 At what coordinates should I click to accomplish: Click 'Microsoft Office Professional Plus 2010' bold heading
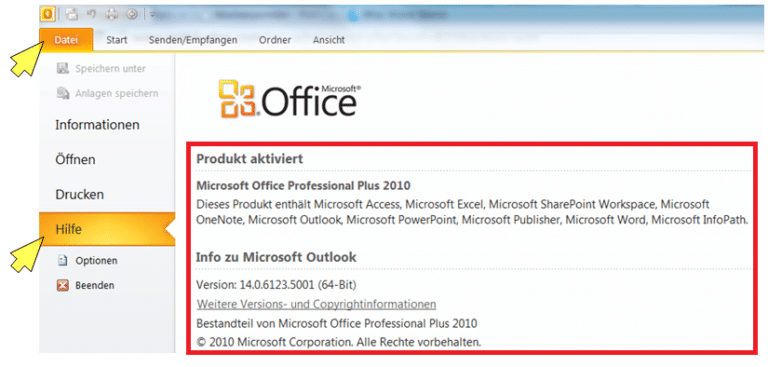[303, 186]
